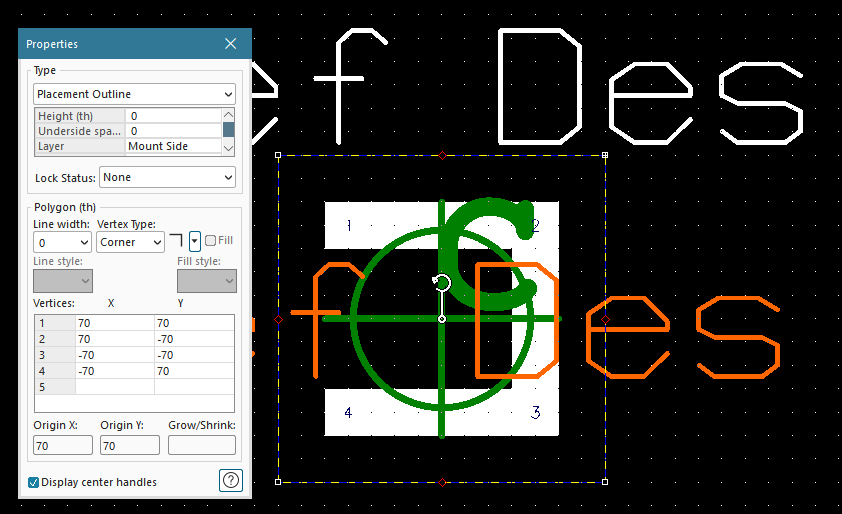The height and width of the screenshot is (514, 842).
Task: Open the Placement Outline type dropdown
Action: click(134, 94)
